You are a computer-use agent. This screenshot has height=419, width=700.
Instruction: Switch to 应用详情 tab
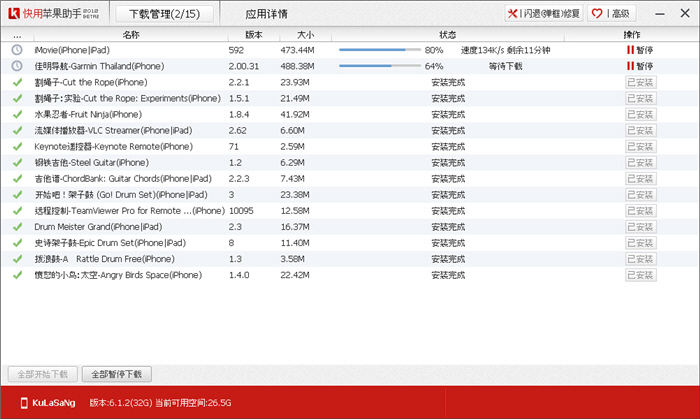(x=266, y=14)
